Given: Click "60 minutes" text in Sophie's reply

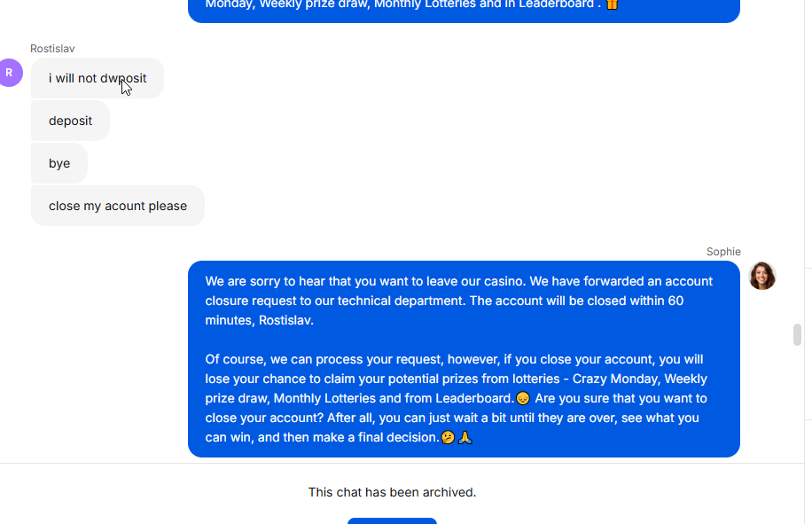Looking at the screenshot, I should tap(444, 310).
